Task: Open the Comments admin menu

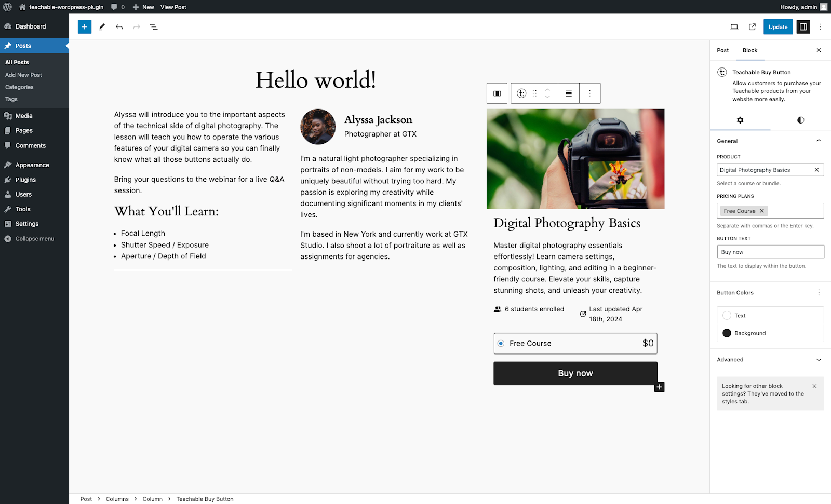Action: click(x=34, y=146)
